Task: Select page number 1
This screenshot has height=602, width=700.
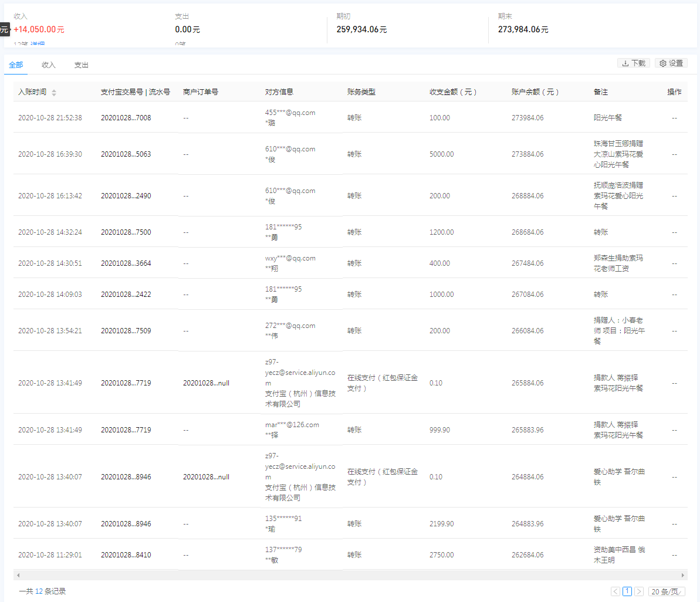Action: tap(627, 591)
